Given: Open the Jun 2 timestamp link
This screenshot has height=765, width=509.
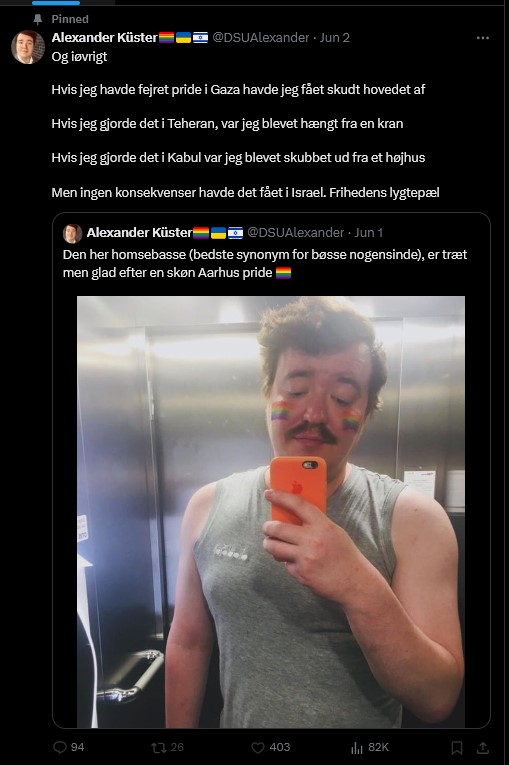Looking at the screenshot, I should (334, 38).
